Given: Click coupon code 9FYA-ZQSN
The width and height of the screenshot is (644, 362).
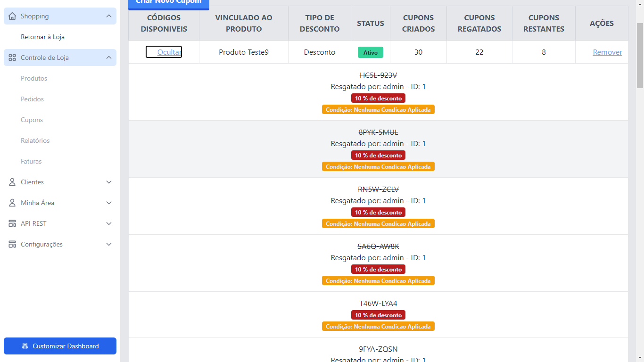Looking at the screenshot, I should (378, 349).
